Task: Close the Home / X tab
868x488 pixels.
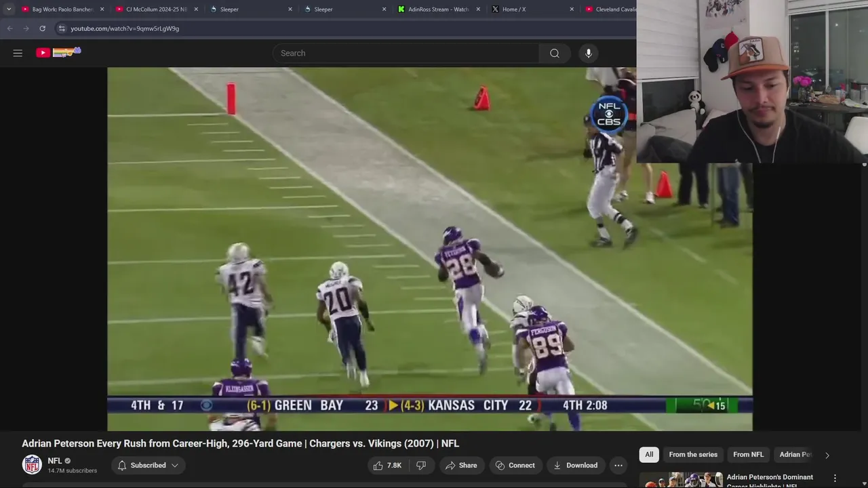Action: pyautogui.click(x=572, y=9)
